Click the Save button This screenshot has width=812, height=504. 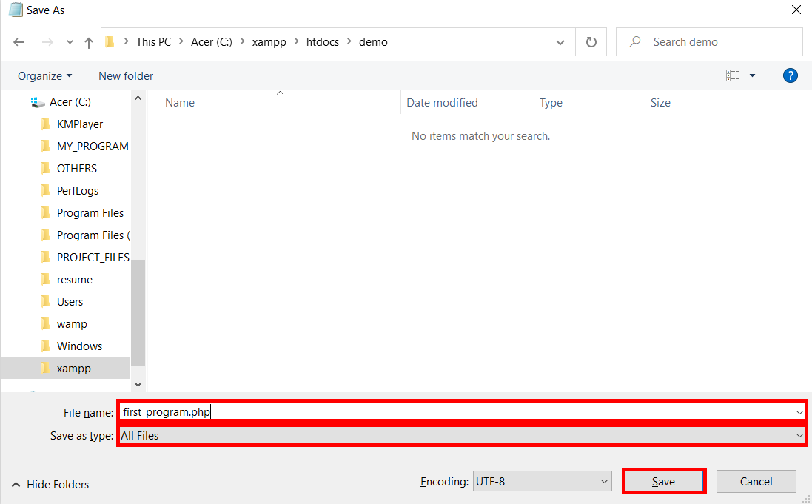(663, 480)
